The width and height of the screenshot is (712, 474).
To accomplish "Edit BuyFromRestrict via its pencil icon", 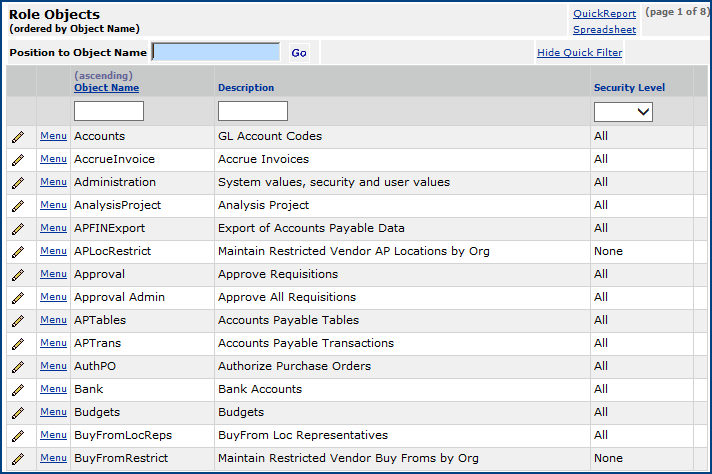I will [18, 458].
